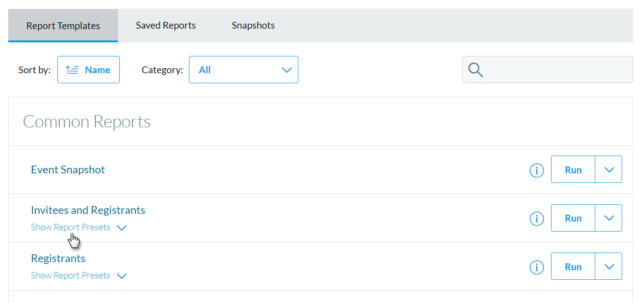Open the Event Snapshot report link
This screenshot has height=303, width=644.
coord(68,169)
